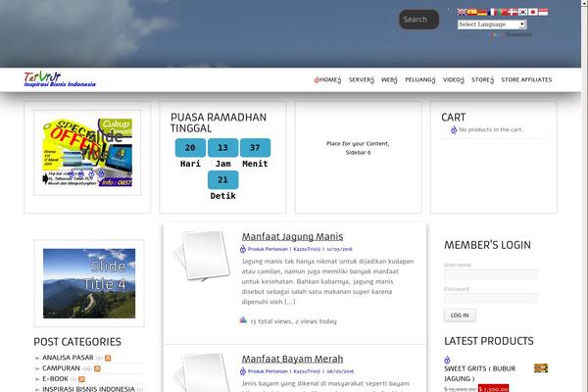Click the 'No products in the cart.' text
The width and height of the screenshot is (588, 392).
[x=491, y=129]
